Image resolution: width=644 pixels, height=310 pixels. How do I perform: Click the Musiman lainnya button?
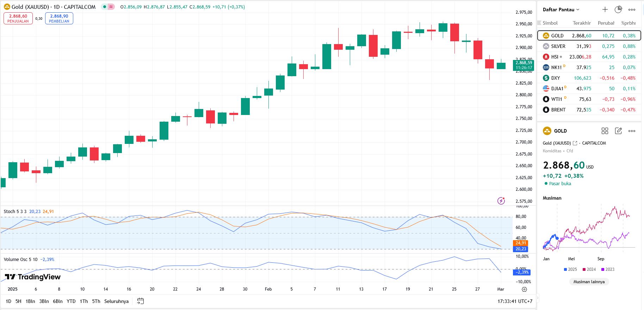[x=589, y=282]
